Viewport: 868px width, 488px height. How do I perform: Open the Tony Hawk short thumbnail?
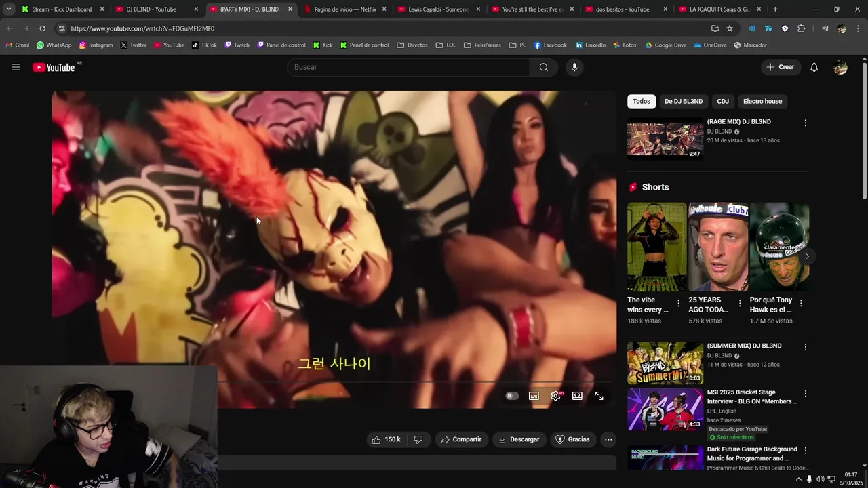pyautogui.click(x=779, y=247)
